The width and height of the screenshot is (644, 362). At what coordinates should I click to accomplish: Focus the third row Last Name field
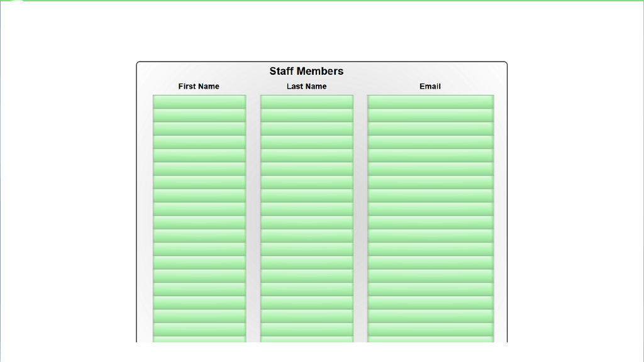(306, 129)
